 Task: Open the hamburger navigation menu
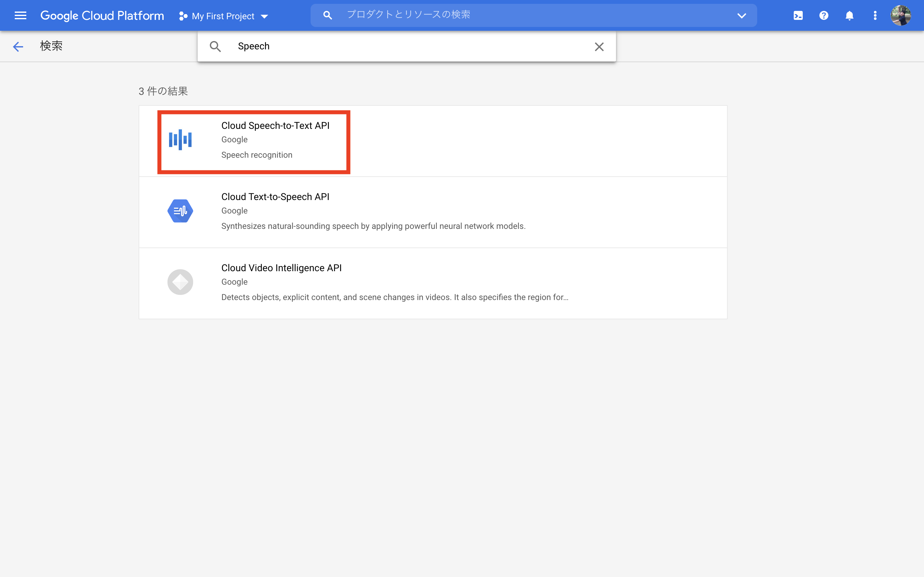[20, 16]
